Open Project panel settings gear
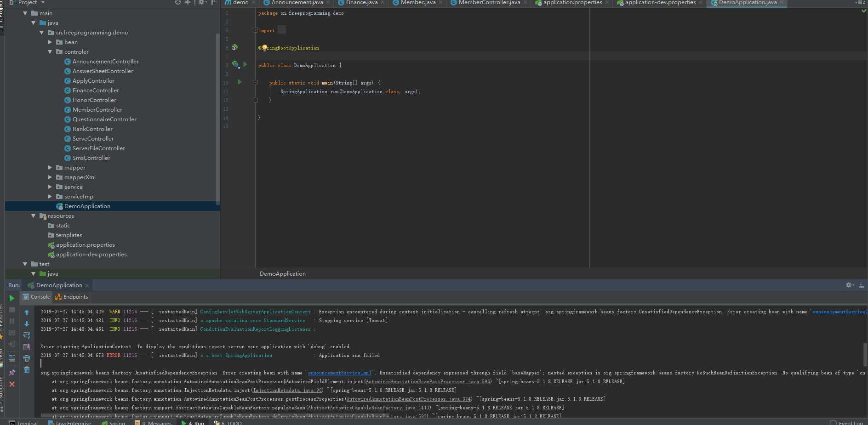The image size is (868, 425). (202, 2)
